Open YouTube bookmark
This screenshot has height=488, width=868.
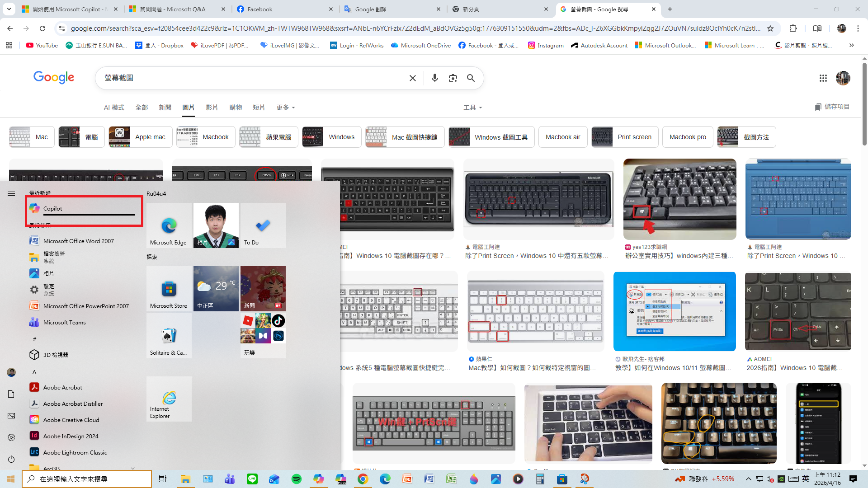(x=42, y=45)
